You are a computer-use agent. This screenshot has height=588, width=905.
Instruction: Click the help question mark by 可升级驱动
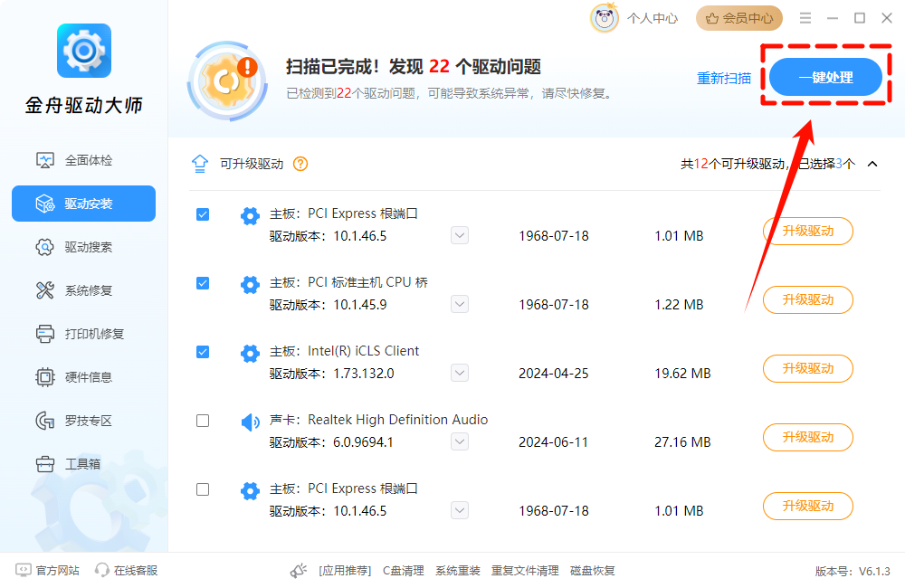[300, 164]
